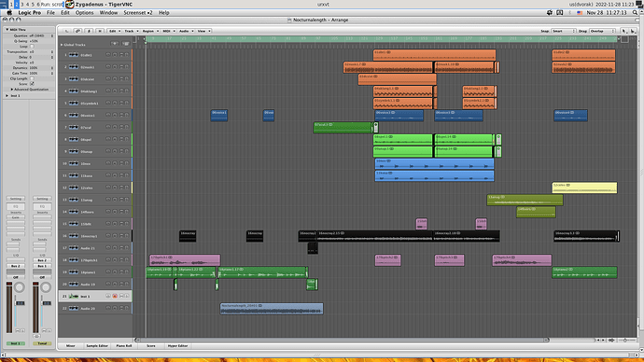
Task: Open the Options menu in the menu bar
Action: 85,13
